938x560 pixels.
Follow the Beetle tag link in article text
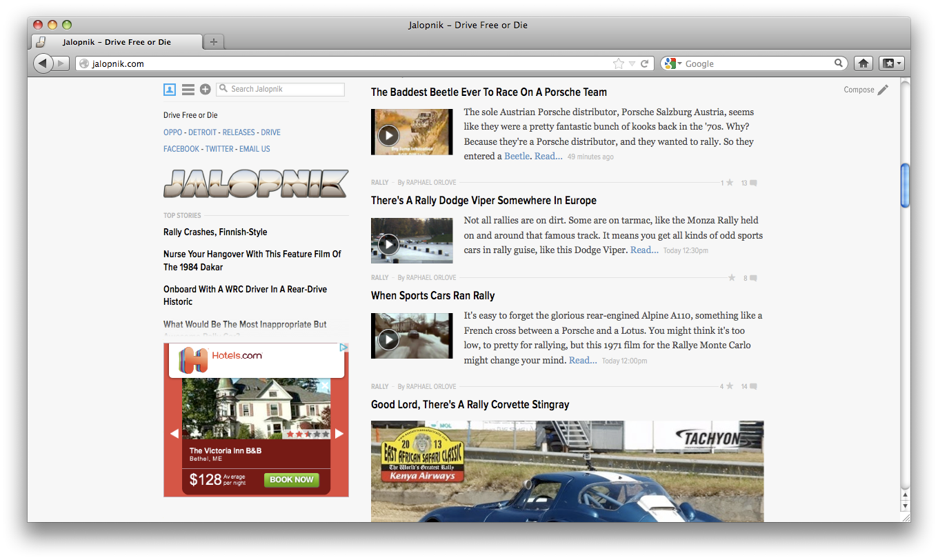(517, 157)
